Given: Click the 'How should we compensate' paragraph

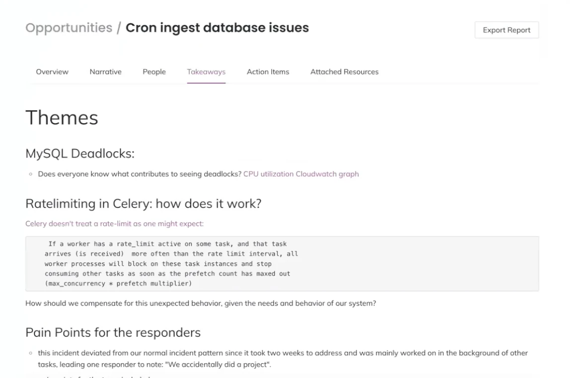Looking at the screenshot, I should pyautogui.click(x=201, y=303).
